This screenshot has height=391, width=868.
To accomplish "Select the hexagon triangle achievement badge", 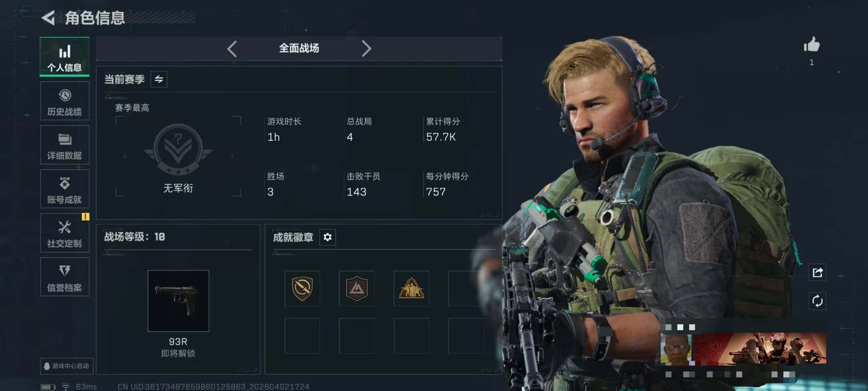I will [357, 289].
